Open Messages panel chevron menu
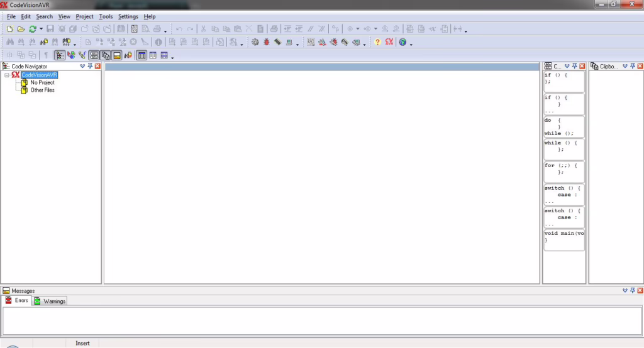This screenshot has height=348, width=644. pyautogui.click(x=625, y=291)
